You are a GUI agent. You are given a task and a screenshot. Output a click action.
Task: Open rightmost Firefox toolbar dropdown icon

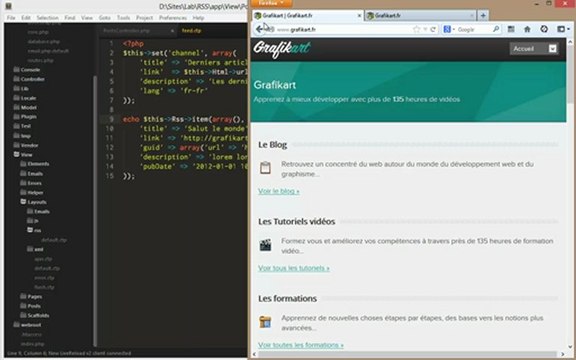563,29
